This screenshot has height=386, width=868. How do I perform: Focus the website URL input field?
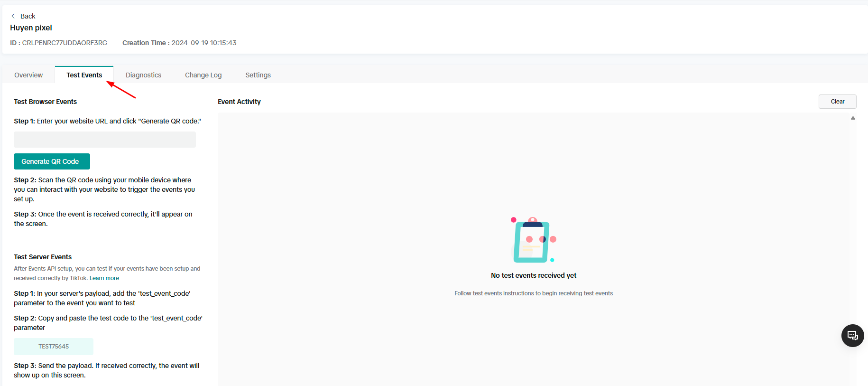tap(104, 140)
